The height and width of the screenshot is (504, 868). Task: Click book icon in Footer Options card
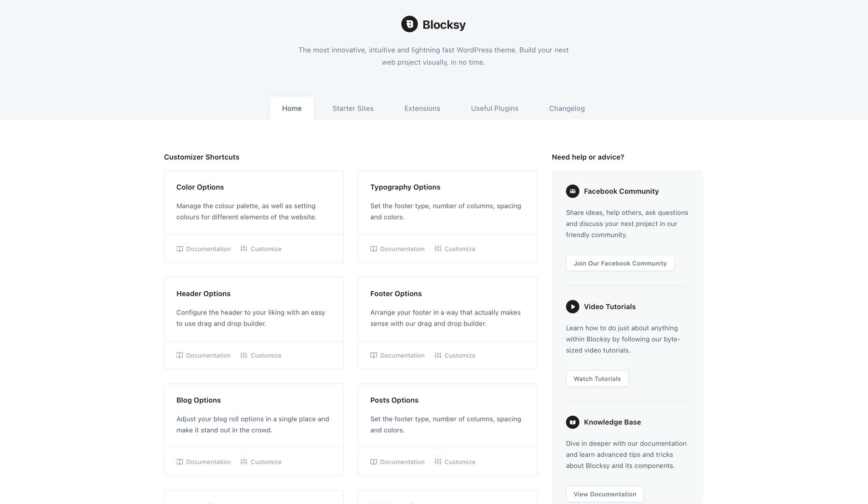(373, 355)
